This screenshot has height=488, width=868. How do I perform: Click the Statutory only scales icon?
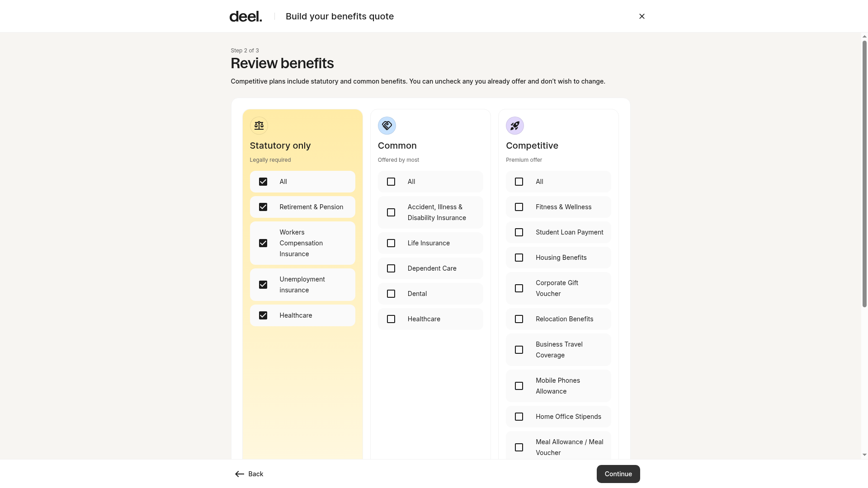(259, 126)
